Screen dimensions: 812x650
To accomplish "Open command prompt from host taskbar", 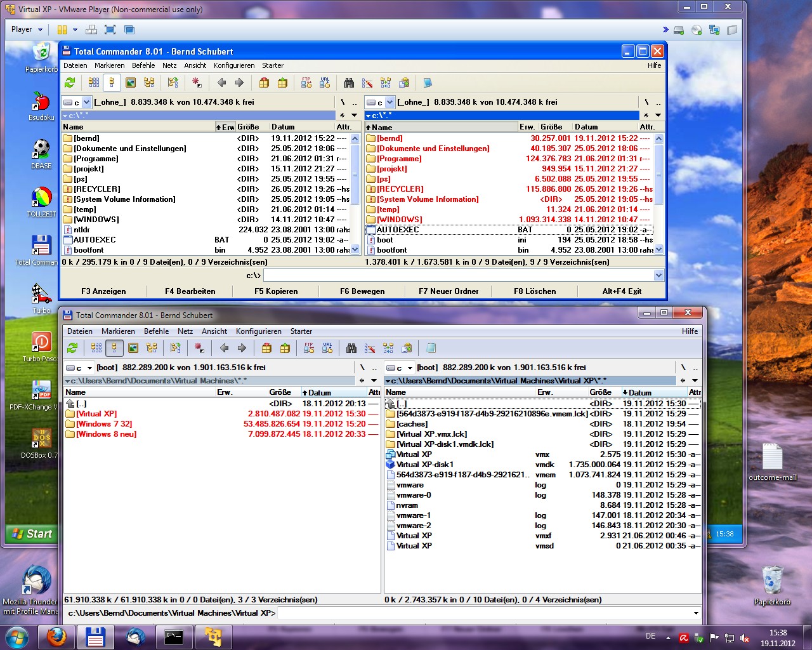I will (x=174, y=637).
